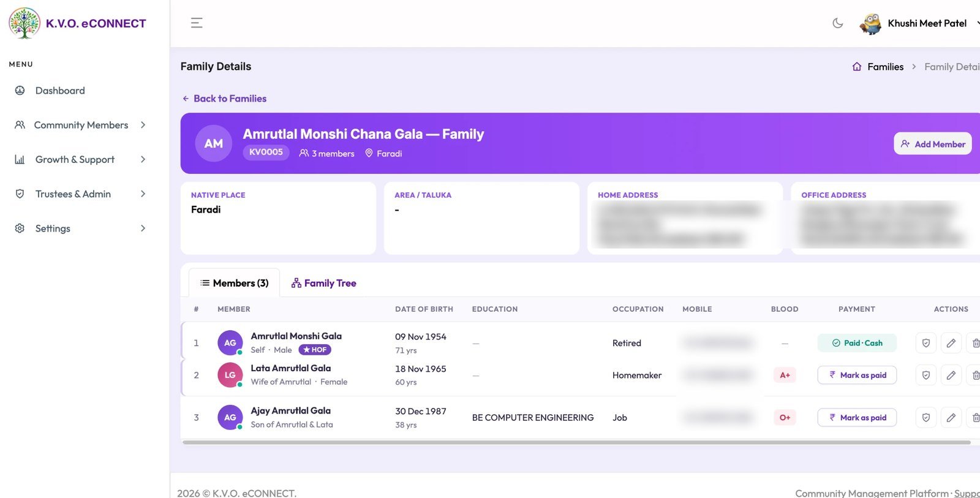980x498 pixels.
Task: Mark Lata Amrutlal Gala as paid
Action: (x=857, y=375)
